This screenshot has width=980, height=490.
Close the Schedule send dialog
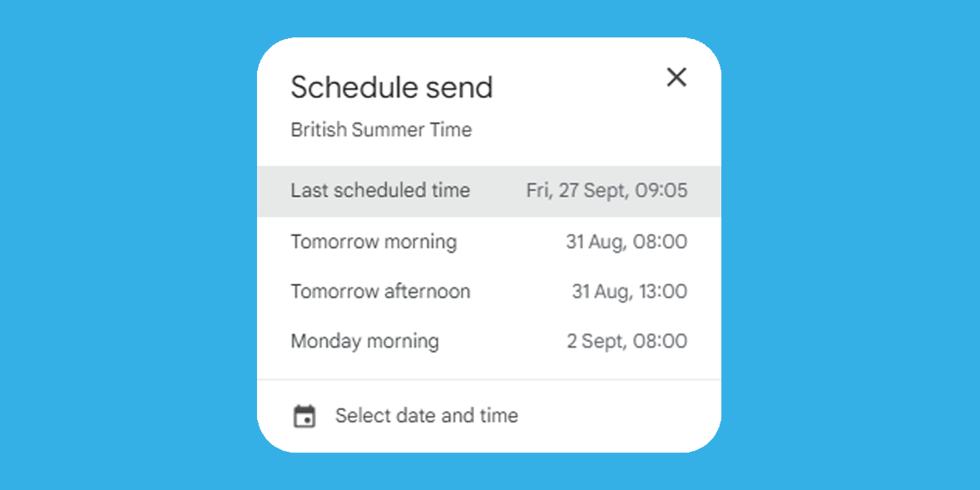(x=676, y=77)
